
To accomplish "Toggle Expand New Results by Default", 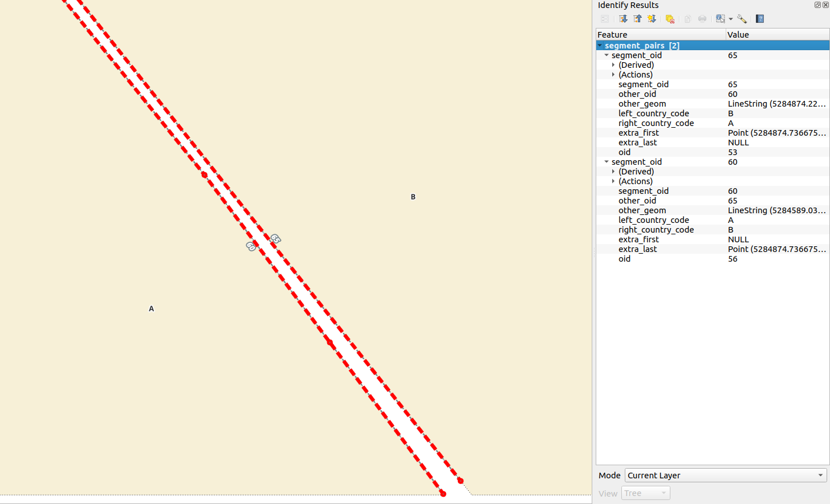I will point(652,19).
